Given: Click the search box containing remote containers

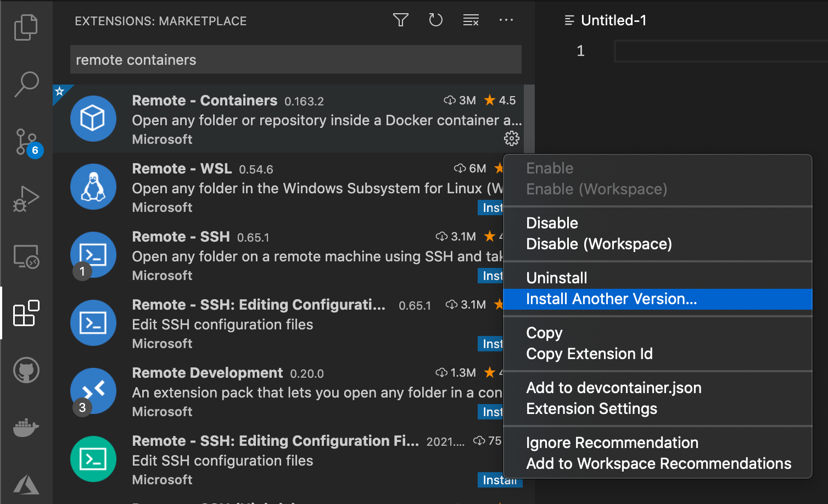Looking at the screenshot, I should [295, 60].
